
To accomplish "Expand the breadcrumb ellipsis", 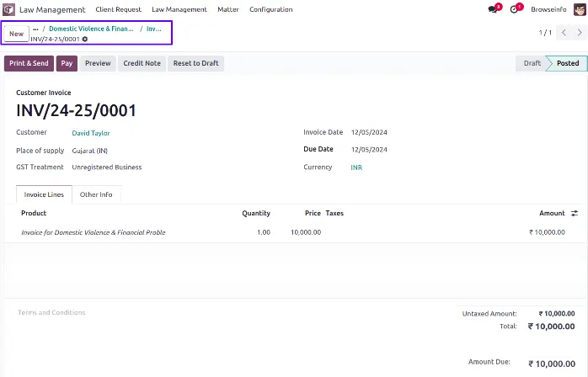I will coord(35,29).
